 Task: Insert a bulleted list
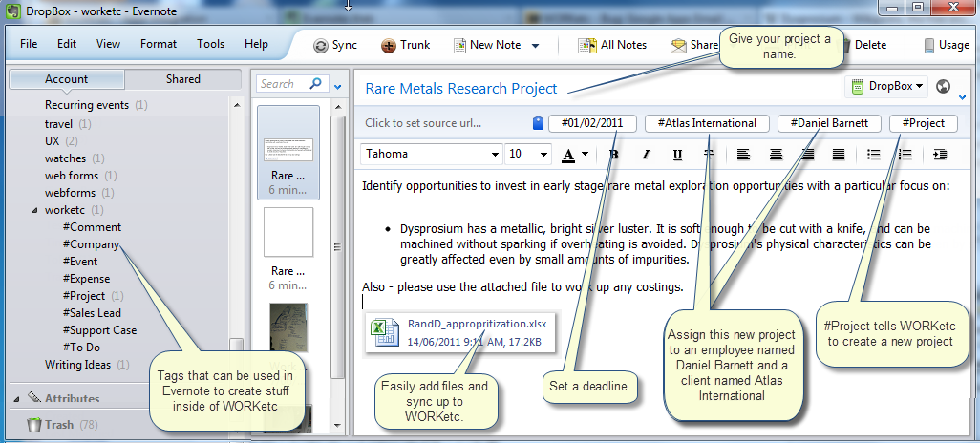(x=872, y=154)
